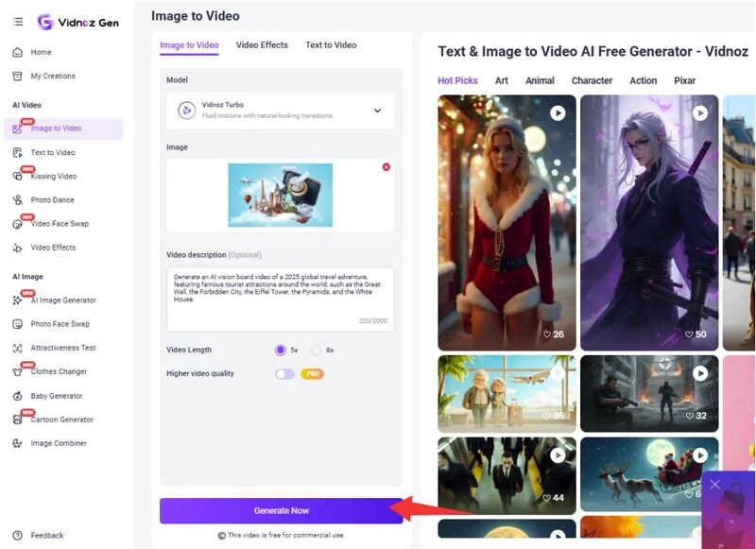The width and height of the screenshot is (756, 549).
Task: Open the Image Combiner
Action: point(59,443)
